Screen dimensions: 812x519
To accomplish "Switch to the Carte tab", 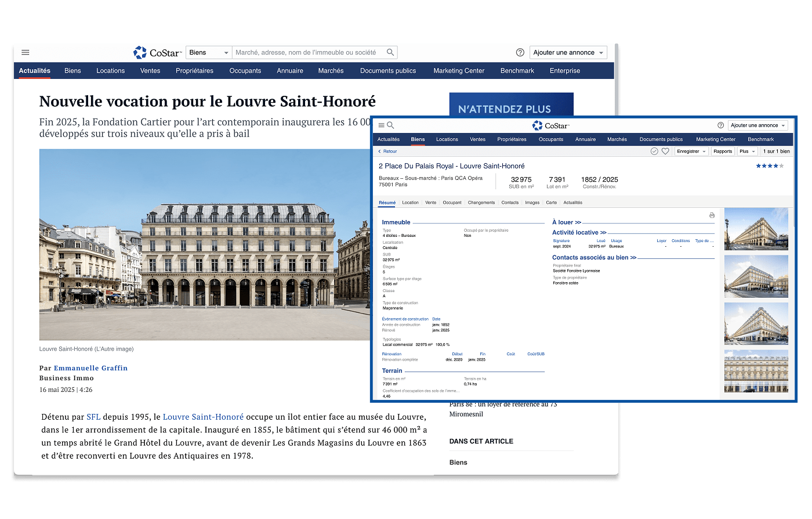I will (x=551, y=203).
